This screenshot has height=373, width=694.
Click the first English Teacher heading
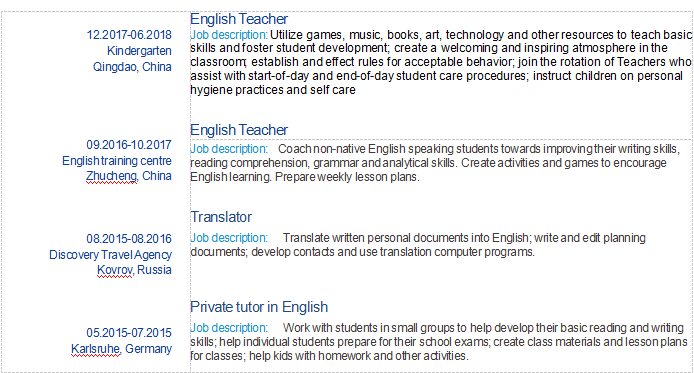tap(239, 19)
